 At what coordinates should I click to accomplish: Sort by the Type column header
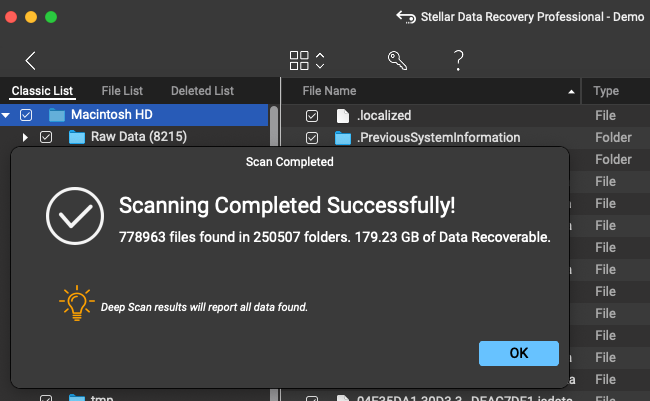coord(606,91)
